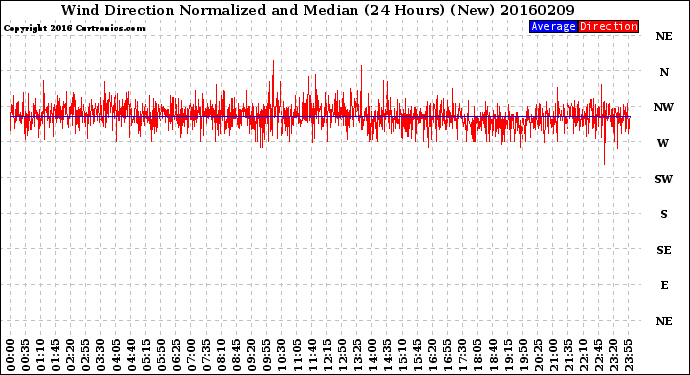The height and width of the screenshot is (375, 690).
Task: Click the 20:25 time label
Action: (x=538, y=355)
